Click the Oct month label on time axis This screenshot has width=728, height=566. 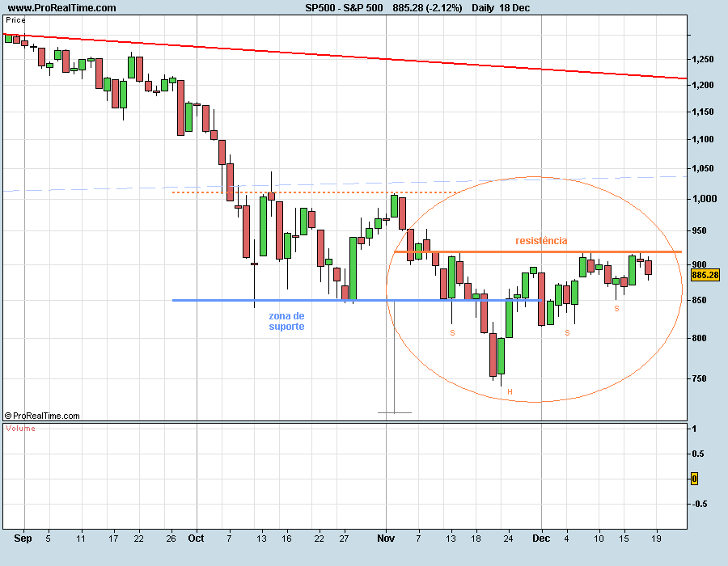click(196, 539)
